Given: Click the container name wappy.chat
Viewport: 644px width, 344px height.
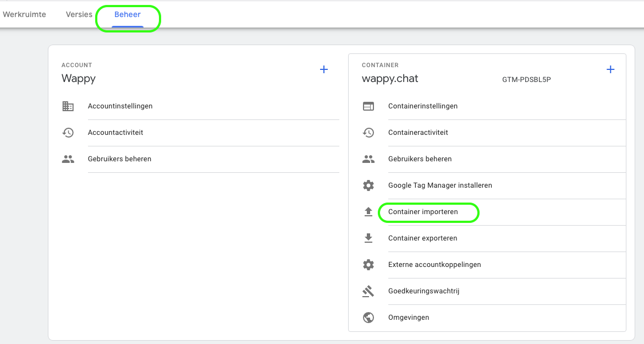Looking at the screenshot, I should (x=390, y=79).
